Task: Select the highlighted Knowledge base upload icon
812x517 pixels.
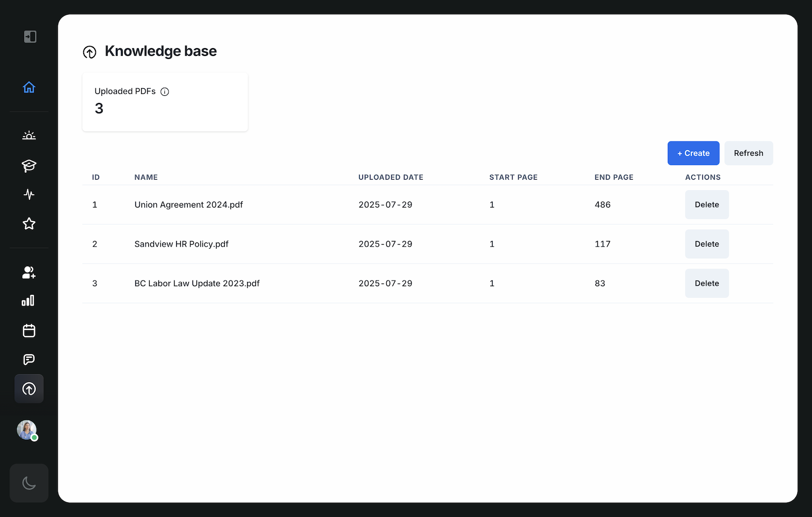Action: pos(29,389)
